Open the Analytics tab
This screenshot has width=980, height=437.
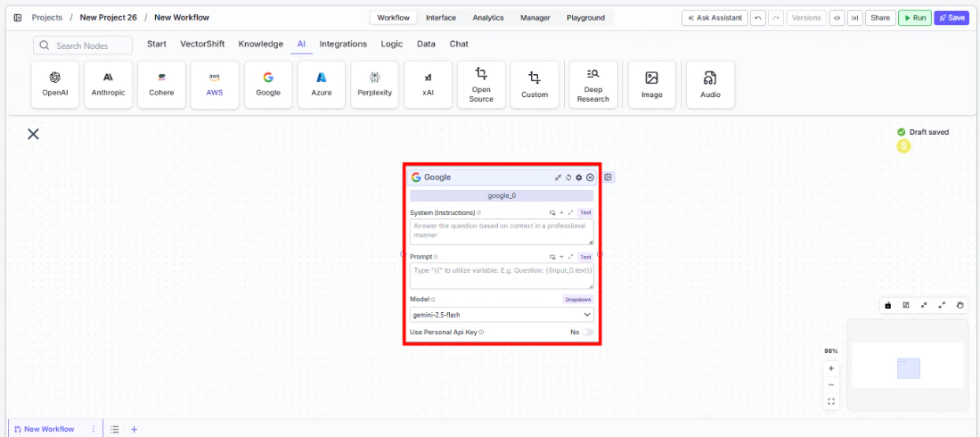pos(488,18)
